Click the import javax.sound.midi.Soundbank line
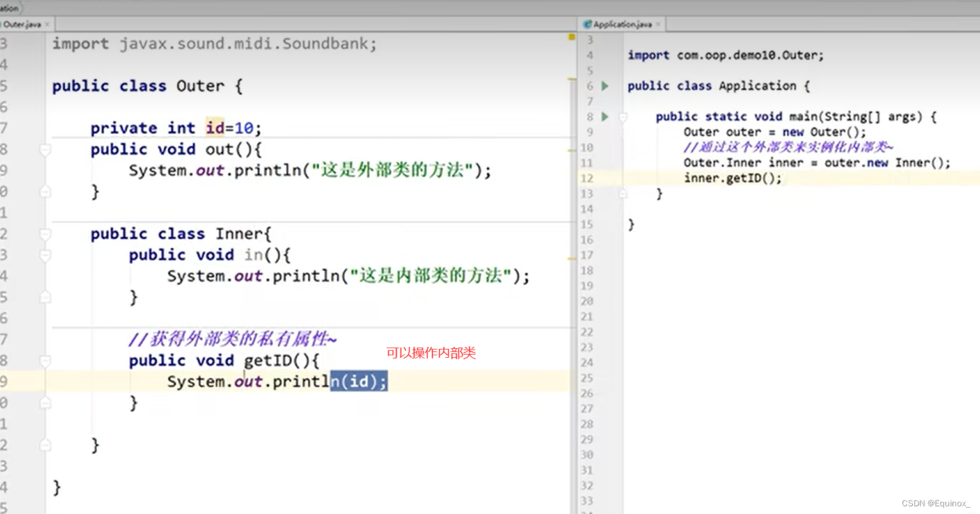 [x=214, y=44]
